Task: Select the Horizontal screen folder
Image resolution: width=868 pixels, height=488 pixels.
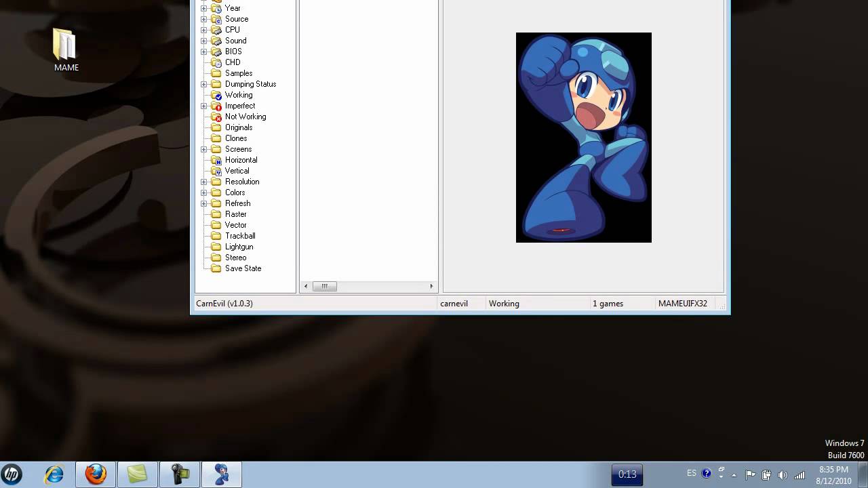Action: 234,160
